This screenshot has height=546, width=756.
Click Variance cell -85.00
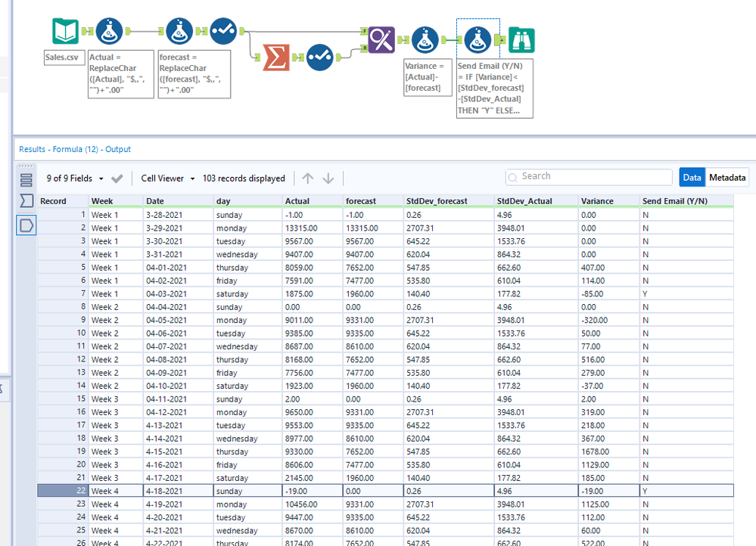[x=608, y=293]
